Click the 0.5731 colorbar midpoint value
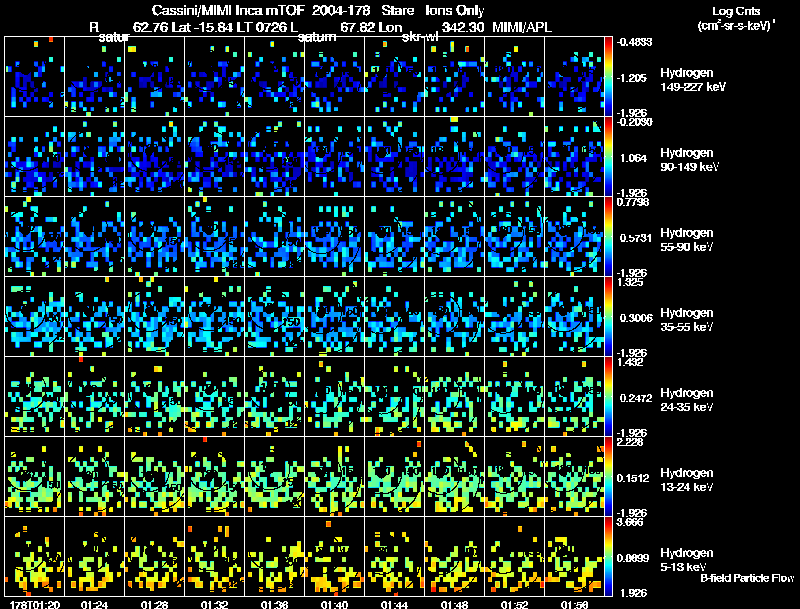 click(635, 238)
